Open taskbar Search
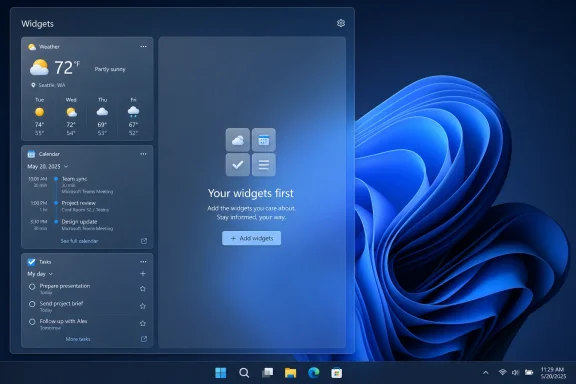Viewport: 576px width, 384px height. click(244, 373)
